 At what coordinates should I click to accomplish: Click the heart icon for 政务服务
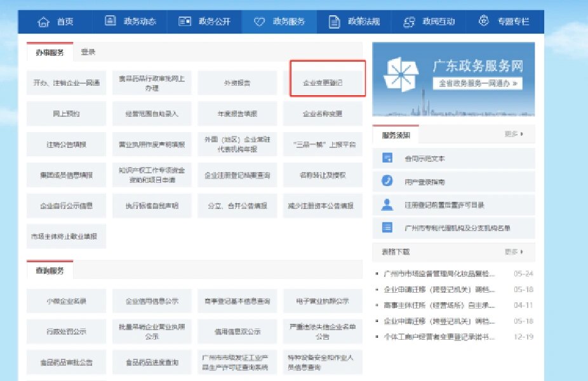pos(259,22)
